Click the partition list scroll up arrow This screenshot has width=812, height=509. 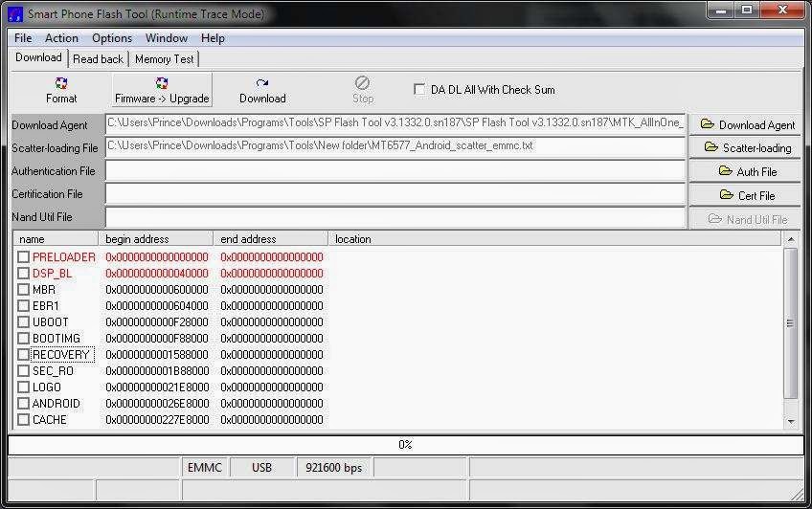[x=791, y=239]
